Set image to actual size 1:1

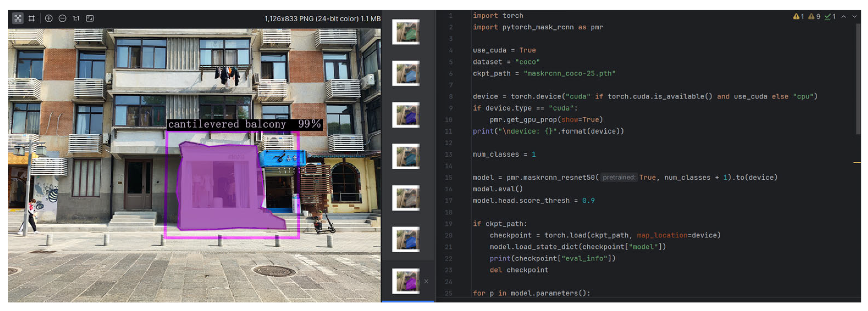76,18
